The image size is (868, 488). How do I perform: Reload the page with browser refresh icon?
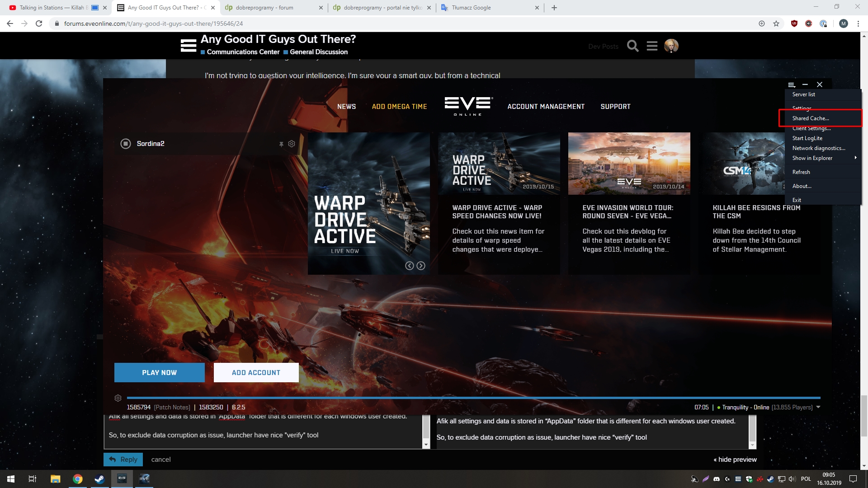(x=39, y=23)
